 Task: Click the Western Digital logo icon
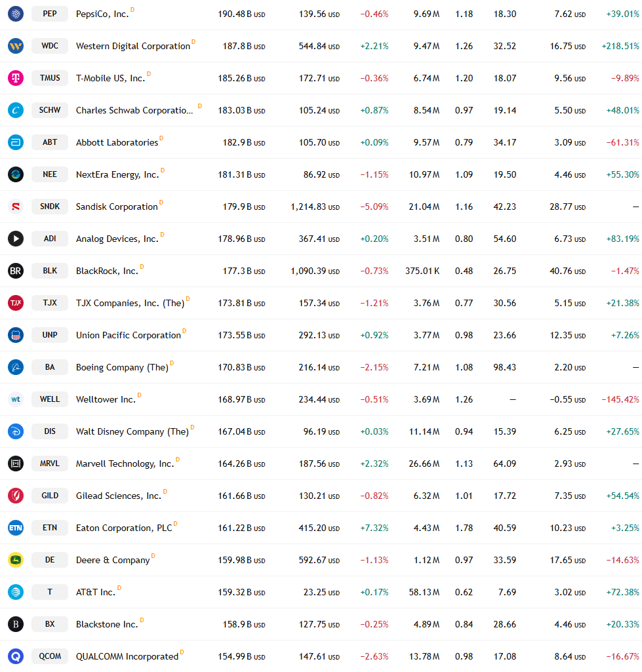click(x=16, y=46)
